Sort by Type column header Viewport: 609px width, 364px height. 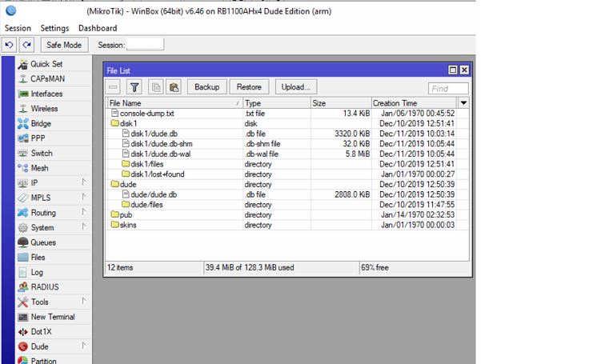tap(277, 103)
